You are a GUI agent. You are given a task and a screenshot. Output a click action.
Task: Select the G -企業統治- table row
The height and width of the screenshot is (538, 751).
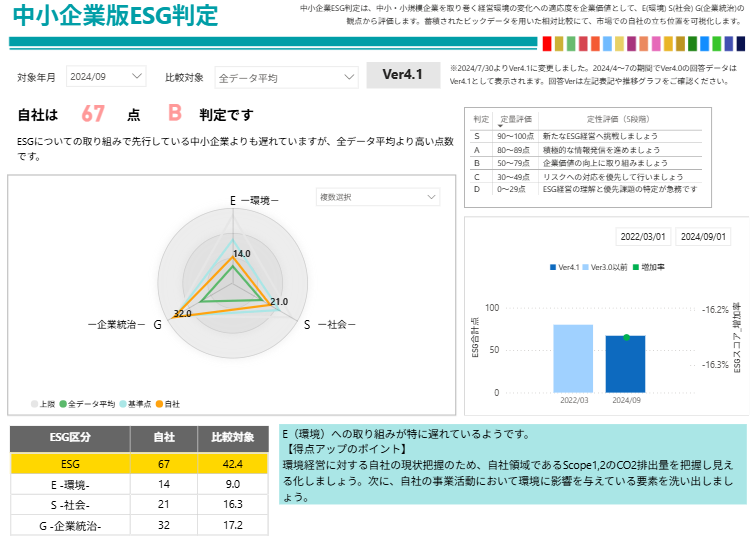click(139, 525)
